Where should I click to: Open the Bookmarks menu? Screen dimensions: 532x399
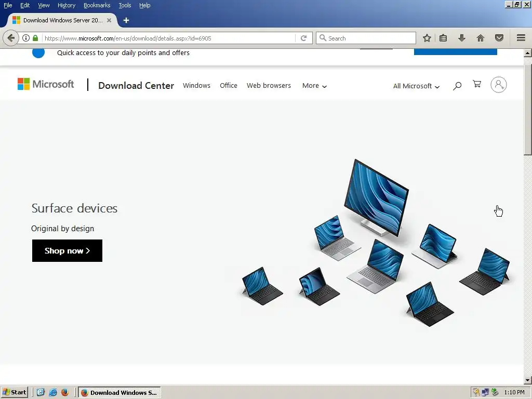97,5
